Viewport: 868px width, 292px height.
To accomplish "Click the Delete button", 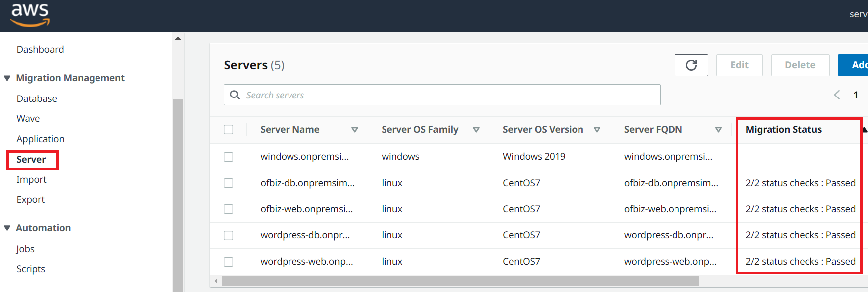I will click(800, 65).
